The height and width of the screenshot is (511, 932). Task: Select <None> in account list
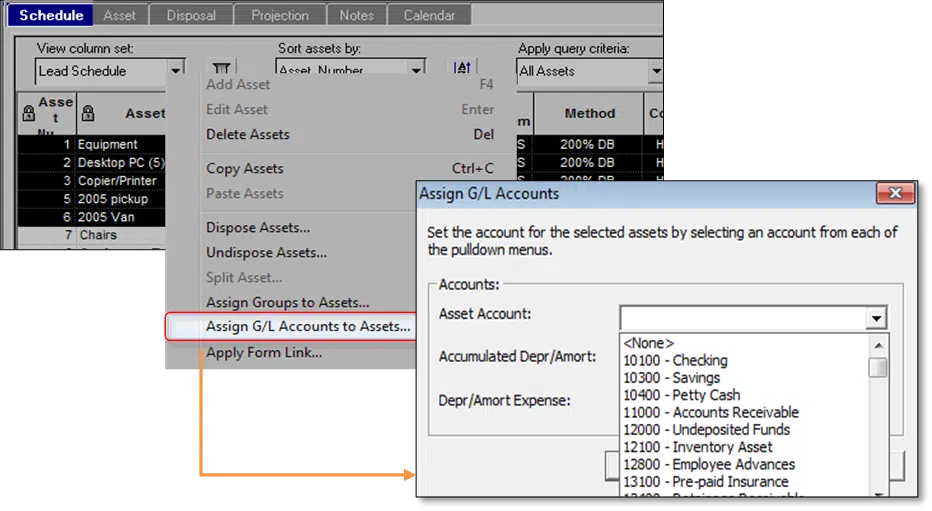744,343
